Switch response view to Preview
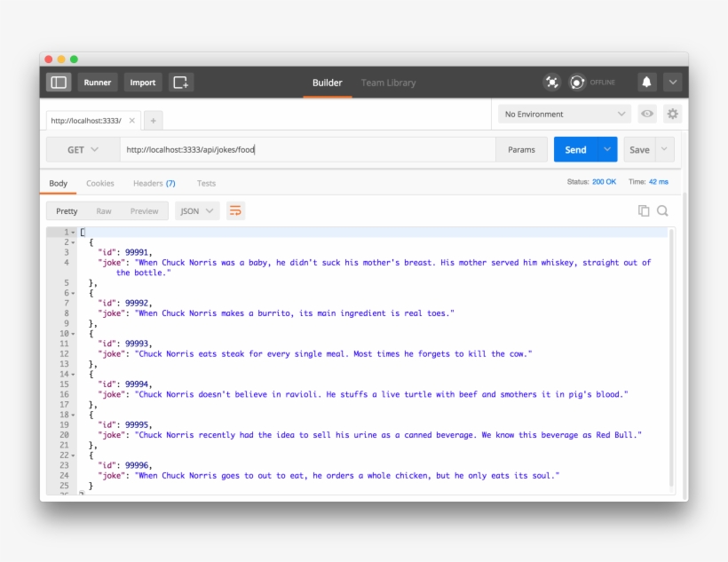Image resolution: width=728 pixels, height=562 pixels. pyautogui.click(x=145, y=210)
